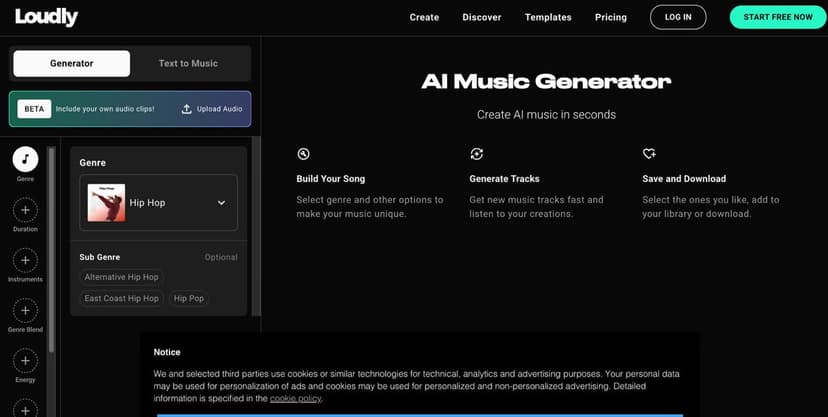Click the Build Your Song icon
This screenshot has height=417, width=828.
pyautogui.click(x=303, y=153)
